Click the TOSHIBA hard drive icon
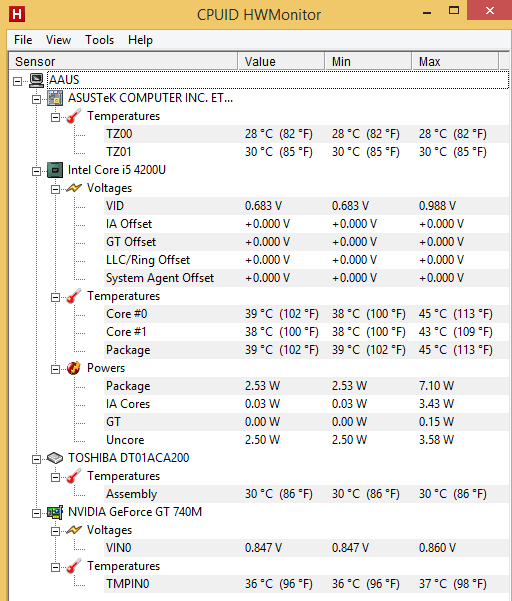Image resolution: width=512 pixels, height=601 pixels. 55,458
